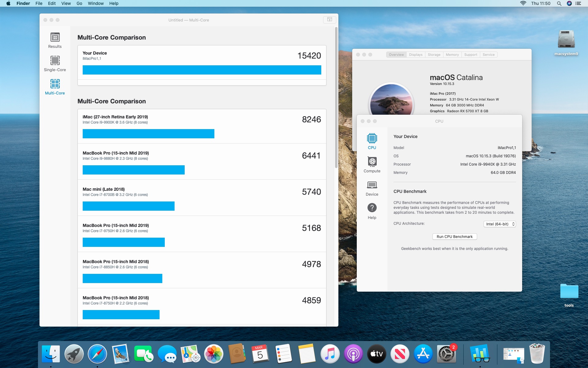Switch to the Displays tab
The width and height of the screenshot is (588, 368).
(x=416, y=55)
